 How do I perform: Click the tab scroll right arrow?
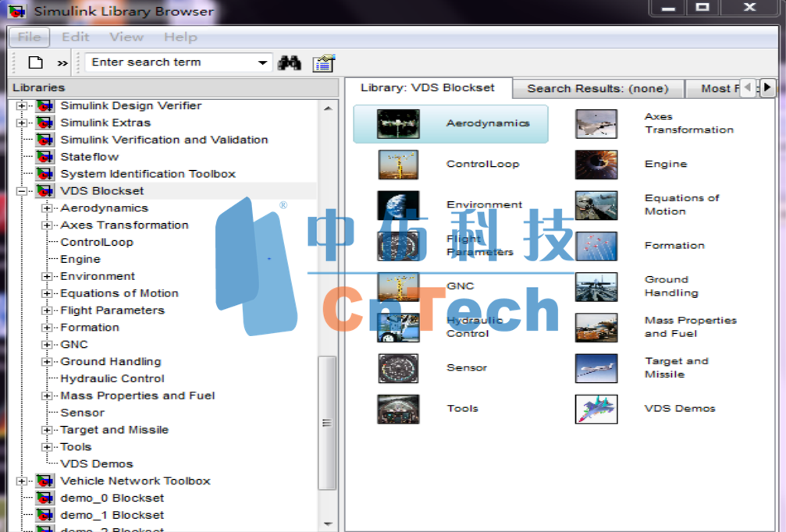pos(767,87)
